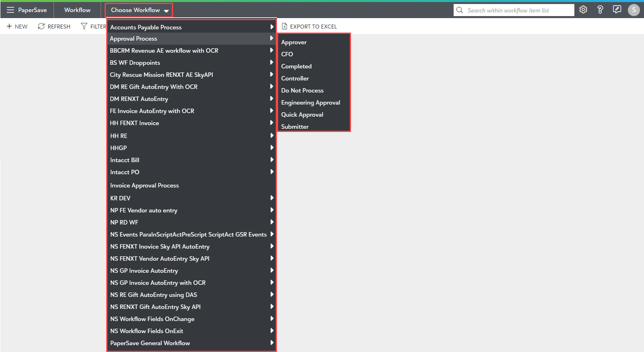Click Export to Excel
The height and width of the screenshot is (352, 644).
coord(309,27)
